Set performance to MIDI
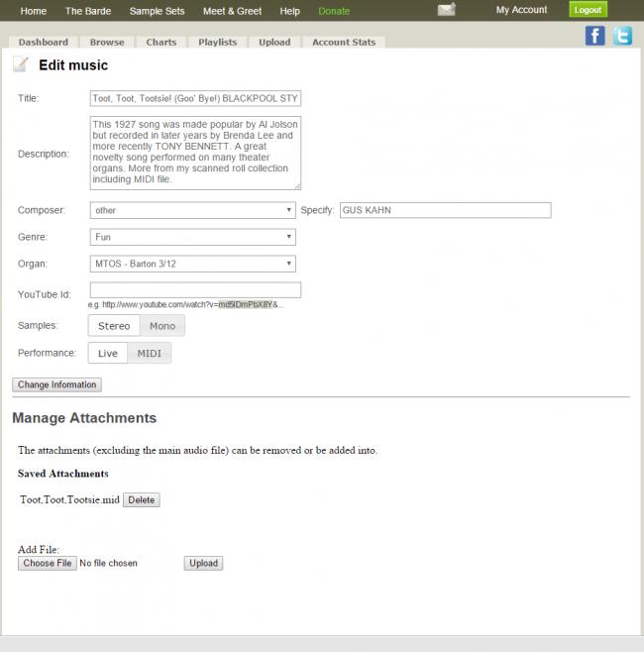Image resolution: width=644 pixels, height=652 pixels. point(149,354)
